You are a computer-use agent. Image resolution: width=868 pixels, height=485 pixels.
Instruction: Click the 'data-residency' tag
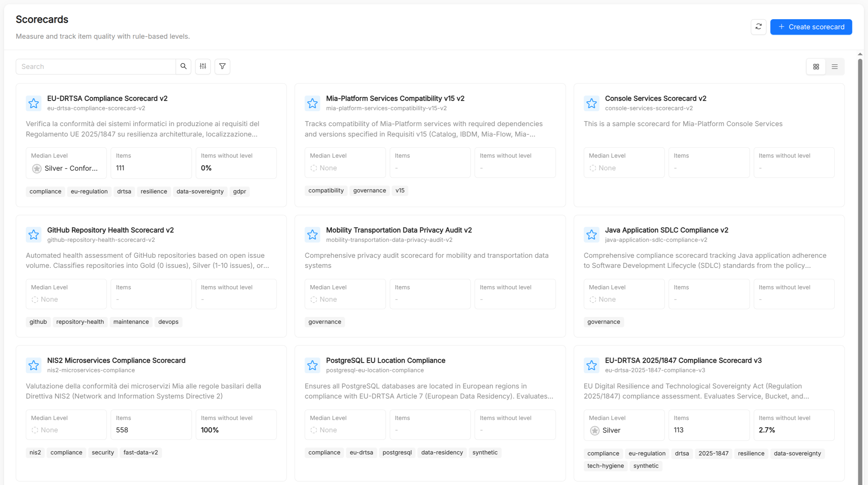click(x=442, y=452)
